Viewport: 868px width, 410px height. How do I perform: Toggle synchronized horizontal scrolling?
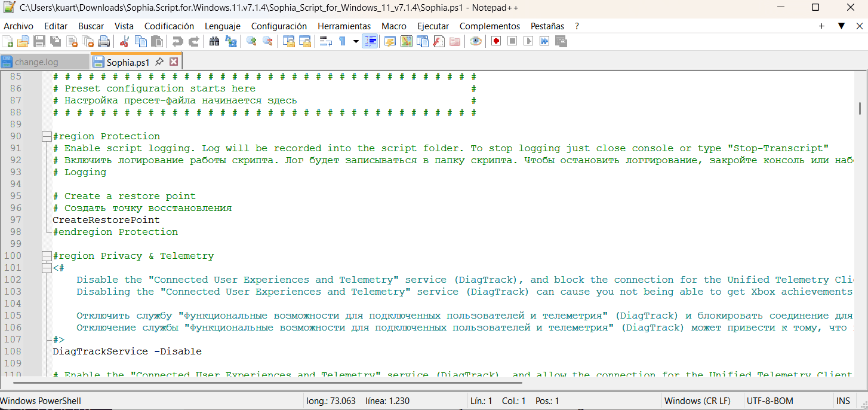(305, 41)
